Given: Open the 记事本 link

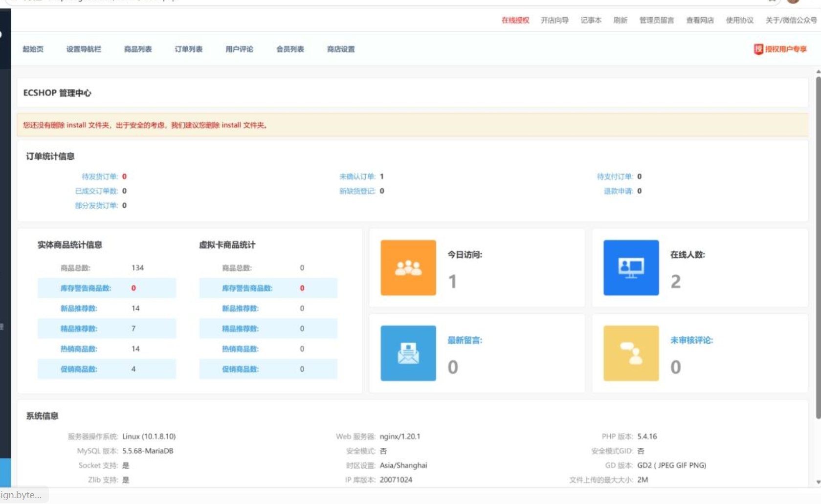Looking at the screenshot, I should [x=591, y=20].
